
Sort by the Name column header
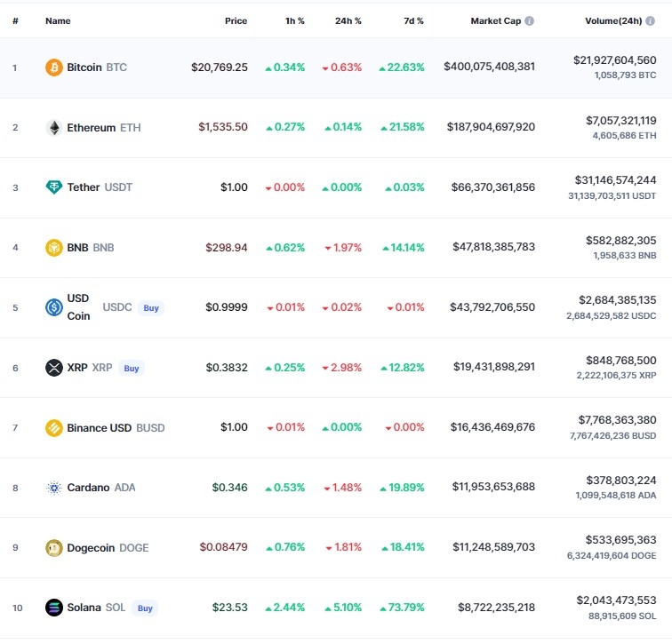coord(58,20)
